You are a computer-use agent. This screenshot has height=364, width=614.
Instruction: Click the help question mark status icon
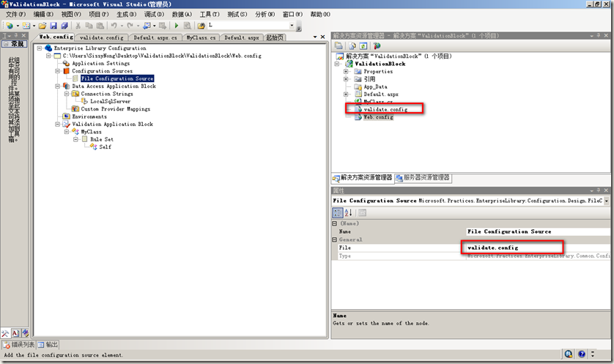coord(582,354)
